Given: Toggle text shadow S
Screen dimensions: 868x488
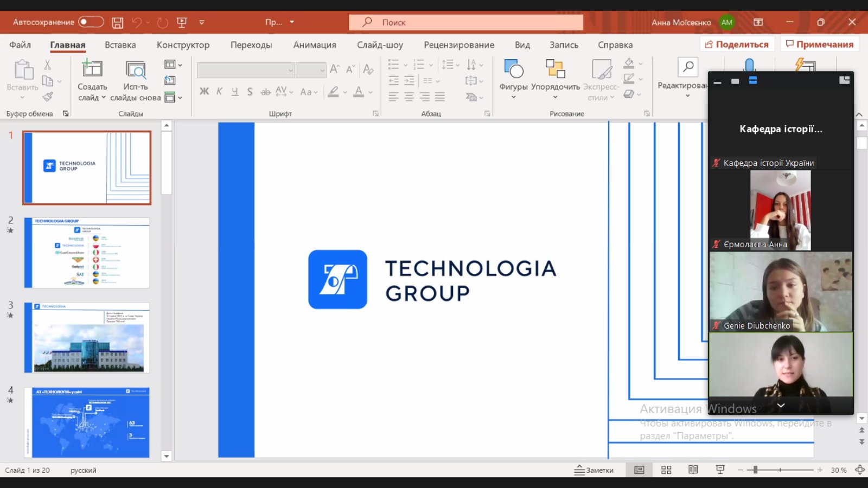Looking at the screenshot, I should point(250,92).
